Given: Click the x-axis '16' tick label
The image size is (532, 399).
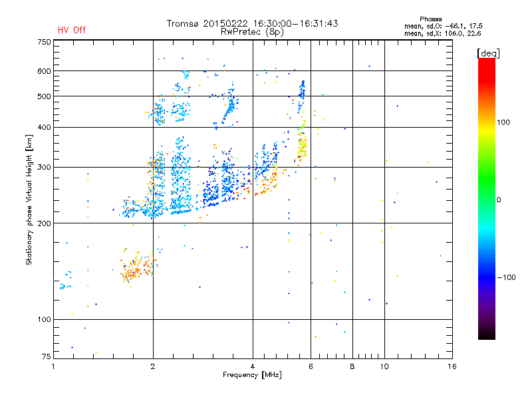Looking at the screenshot, I should point(452,366).
